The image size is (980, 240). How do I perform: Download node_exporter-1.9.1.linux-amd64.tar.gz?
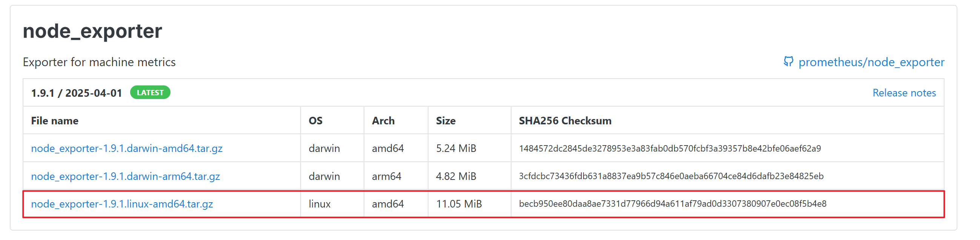point(122,204)
